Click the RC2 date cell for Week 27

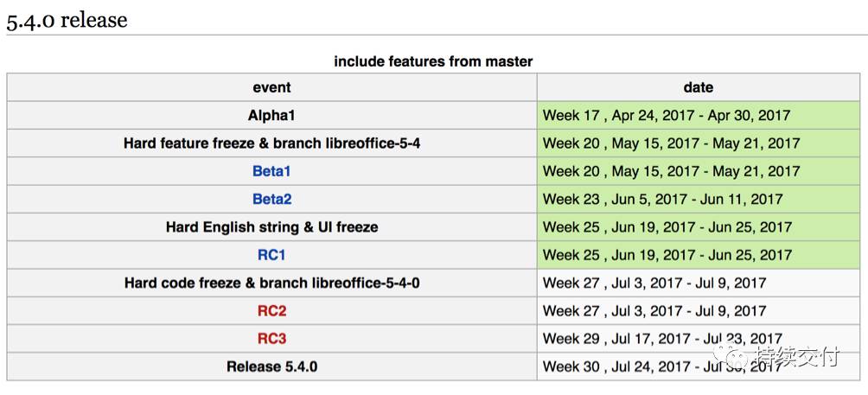pos(654,311)
